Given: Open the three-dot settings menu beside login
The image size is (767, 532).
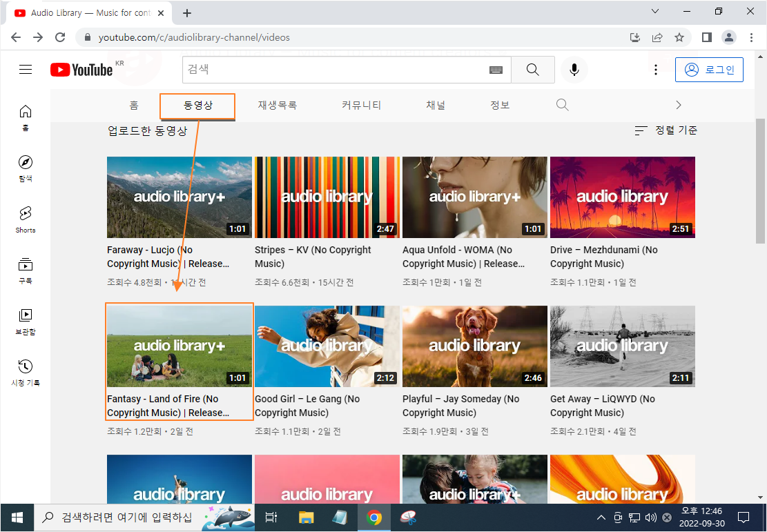Looking at the screenshot, I should [x=656, y=70].
